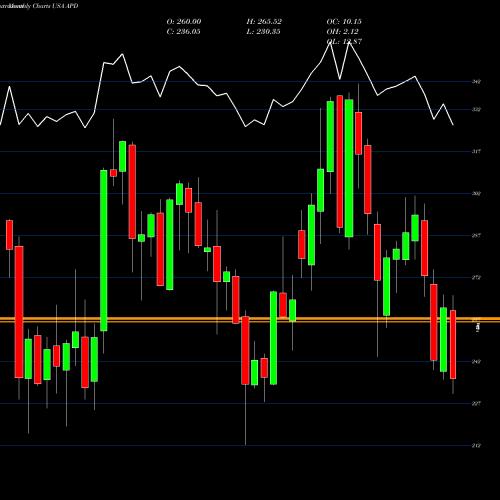Select the 302 price axis label
Screen dimensions: 500x500
pyautogui.click(x=476, y=193)
